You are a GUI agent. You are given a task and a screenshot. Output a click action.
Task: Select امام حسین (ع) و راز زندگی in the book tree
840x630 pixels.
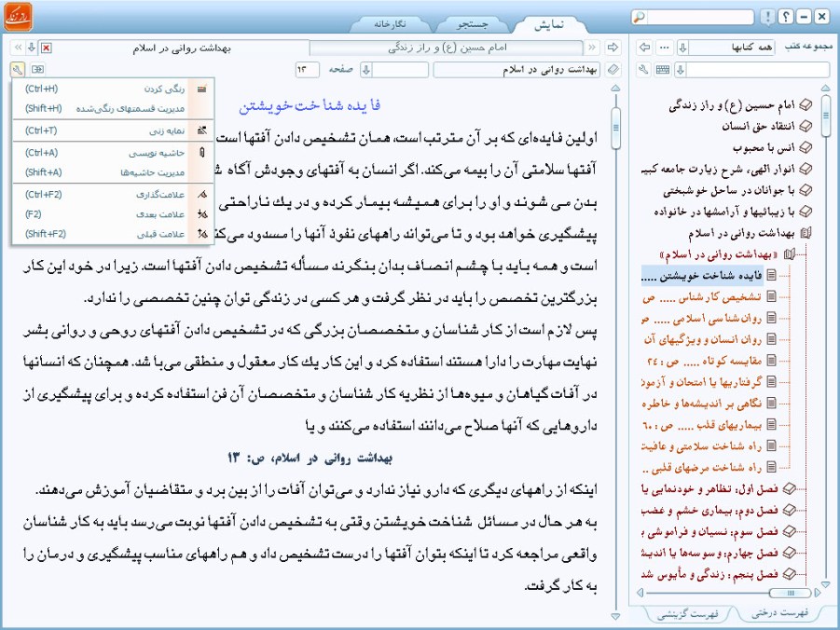click(x=732, y=105)
